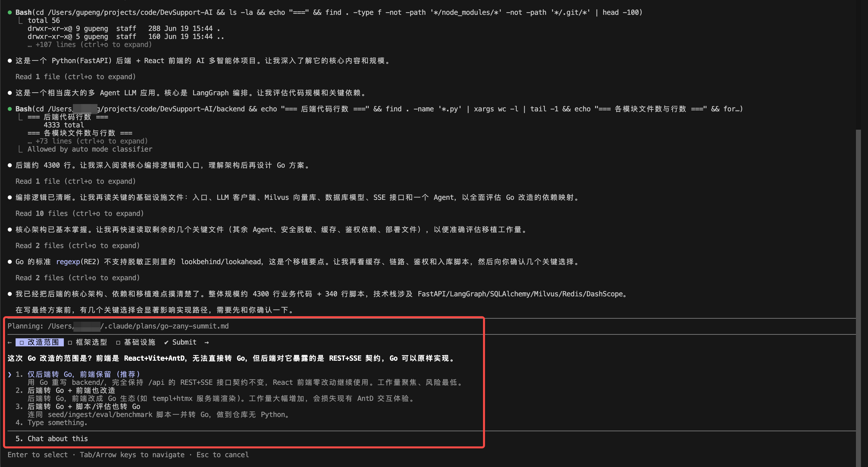The image size is (868, 467).
Task: Click the checkmark icon beside Submit
Action: (x=166, y=342)
